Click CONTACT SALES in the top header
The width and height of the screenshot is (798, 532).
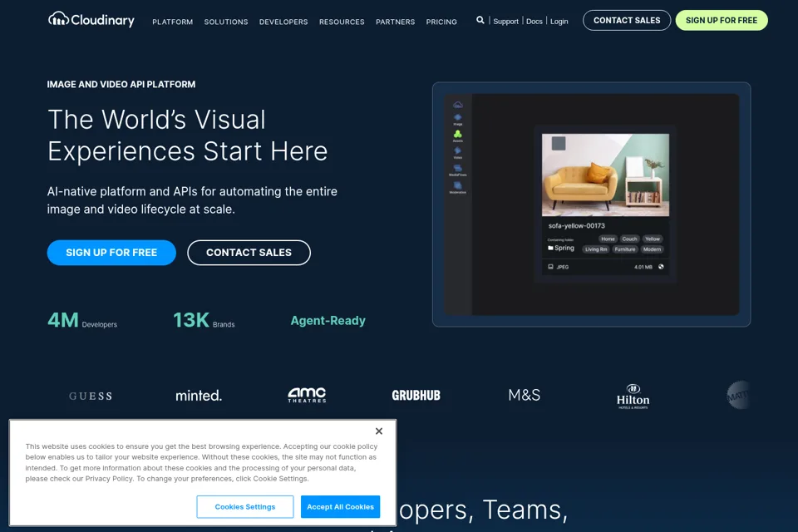(627, 20)
